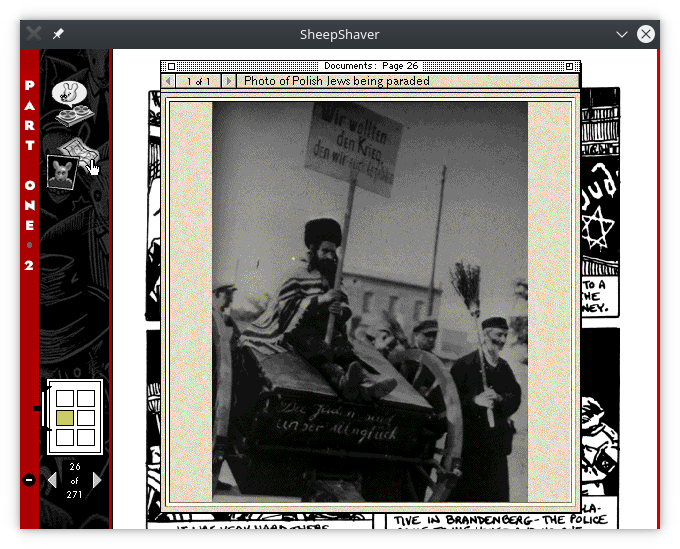Click the page position slider marker
The width and height of the screenshot is (680, 549).
tap(39, 408)
